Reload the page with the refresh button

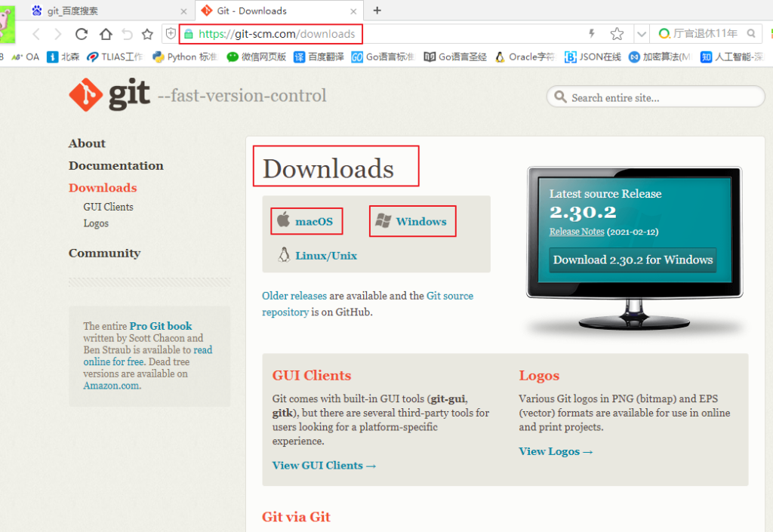pos(82,34)
